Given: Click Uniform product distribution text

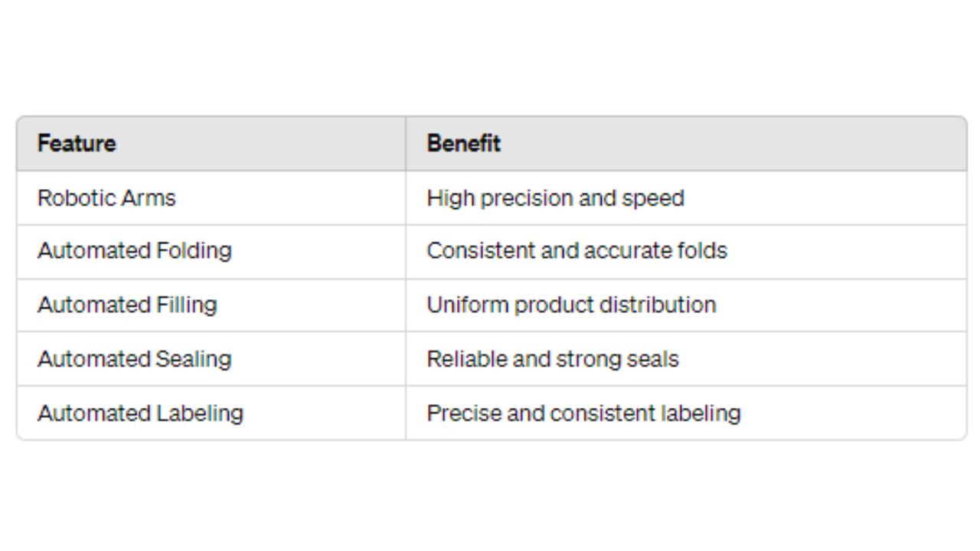Looking at the screenshot, I should [571, 305].
